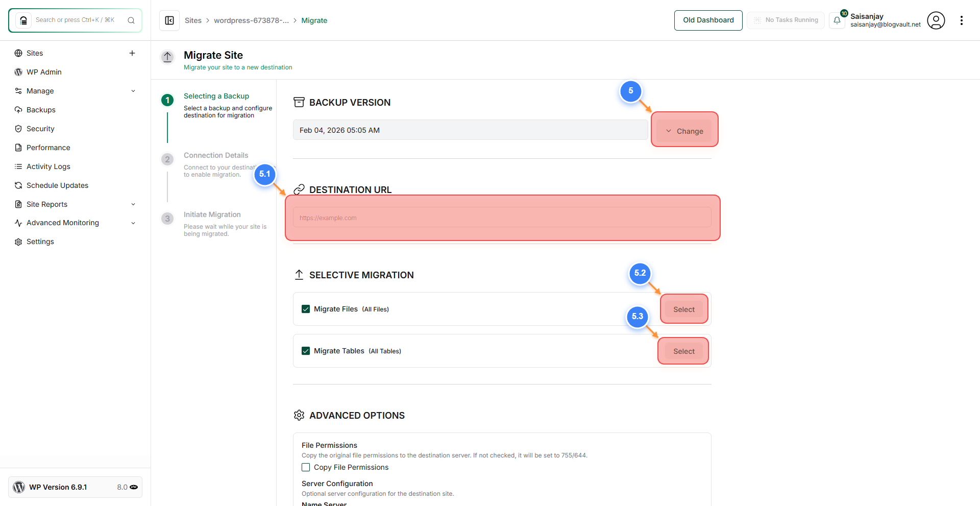Click Select for Migrate Files
The image size is (980, 506).
(x=684, y=309)
